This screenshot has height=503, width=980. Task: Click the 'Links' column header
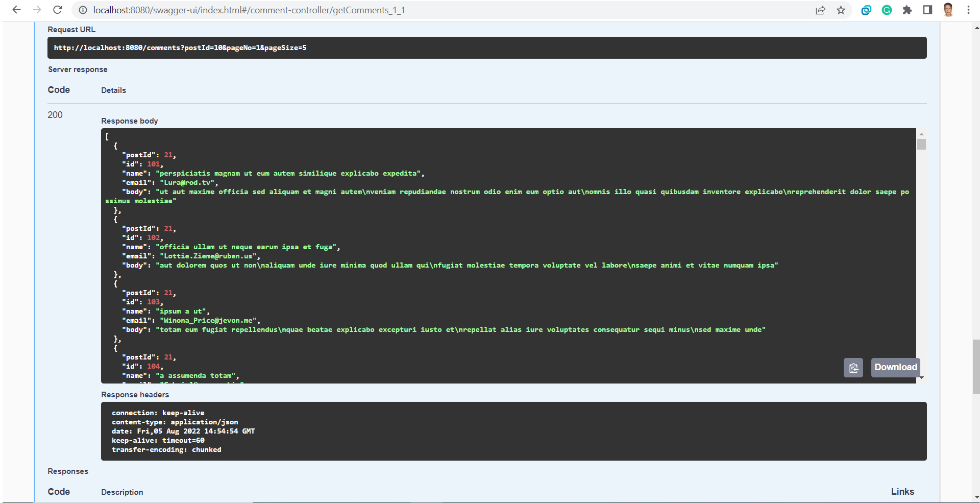pos(902,492)
